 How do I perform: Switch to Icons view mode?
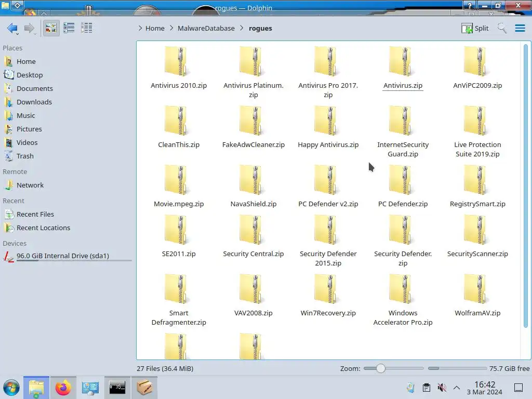pyautogui.click(x=51, y=28)
